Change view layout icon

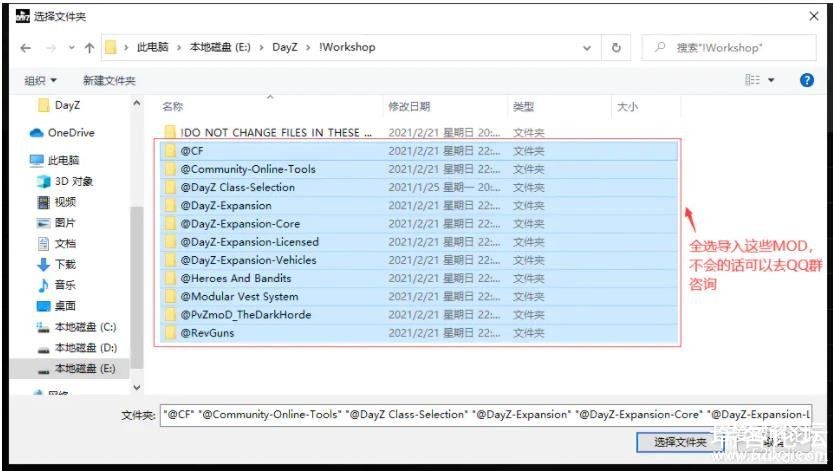point(752,80)
